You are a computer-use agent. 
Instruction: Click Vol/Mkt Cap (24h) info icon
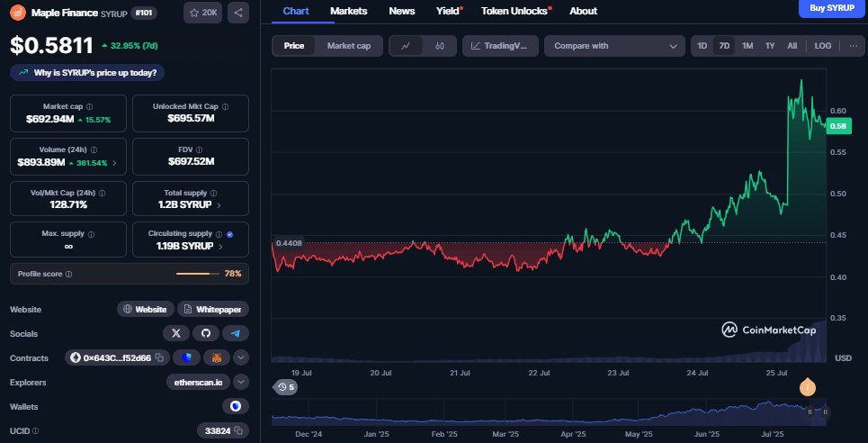point(103,193)
